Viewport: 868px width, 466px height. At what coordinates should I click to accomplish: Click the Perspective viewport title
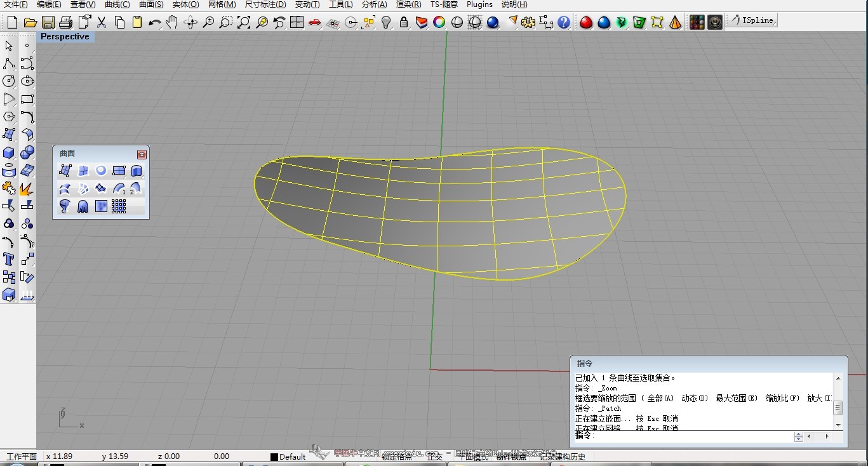pos(65,37)
